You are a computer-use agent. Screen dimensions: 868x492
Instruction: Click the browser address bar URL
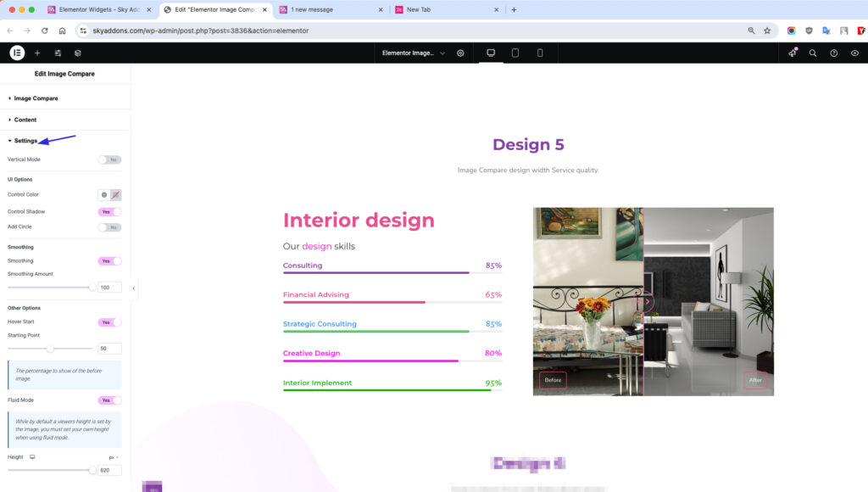pos(200,31)
